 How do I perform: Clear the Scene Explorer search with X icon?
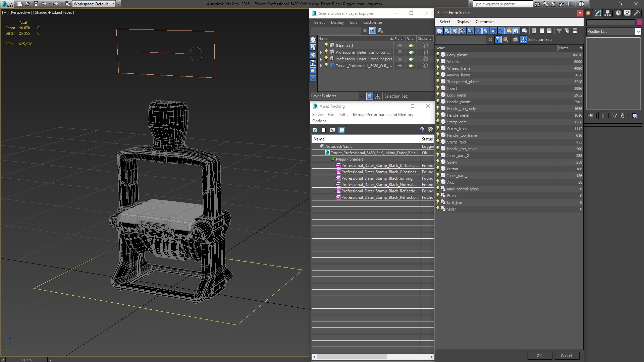365,31
